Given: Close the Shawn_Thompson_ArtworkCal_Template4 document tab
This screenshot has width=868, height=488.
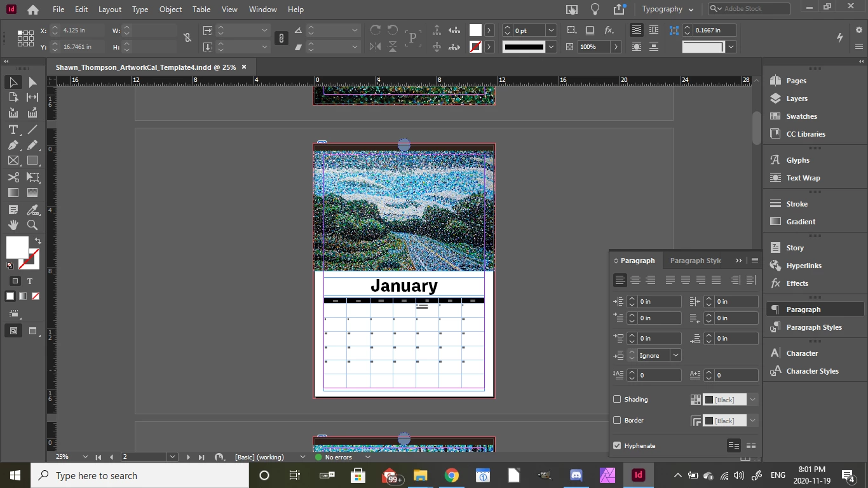Looking at the screenshot, I should 243,67.
